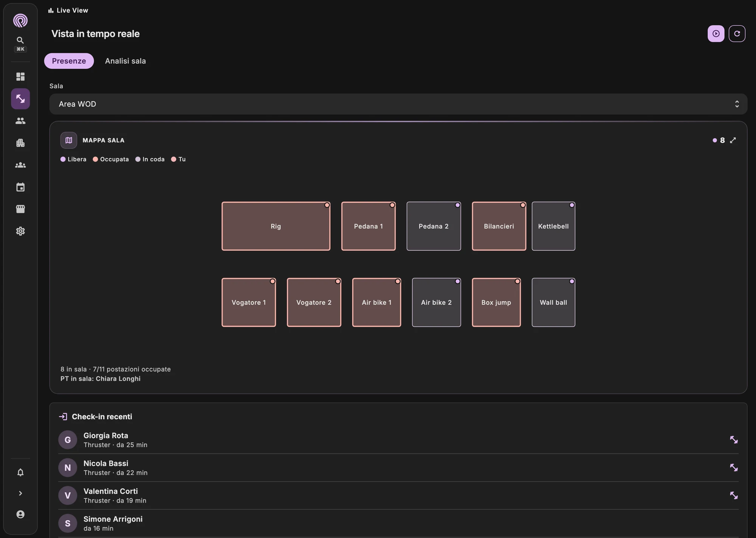Open search from the sidebar magnifier
The height and width of the screenshot is (538, 756).
click(20, 40)
